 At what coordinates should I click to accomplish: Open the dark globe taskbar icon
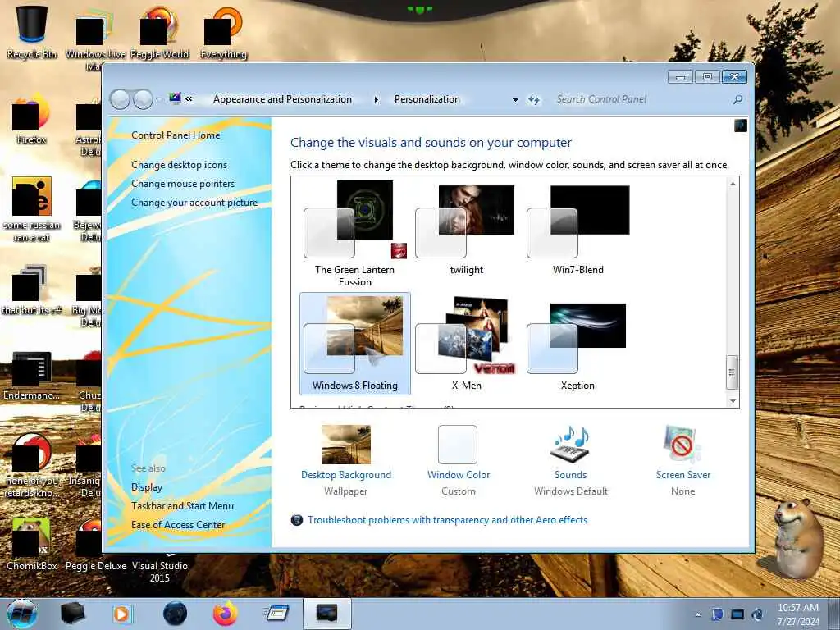175,614
